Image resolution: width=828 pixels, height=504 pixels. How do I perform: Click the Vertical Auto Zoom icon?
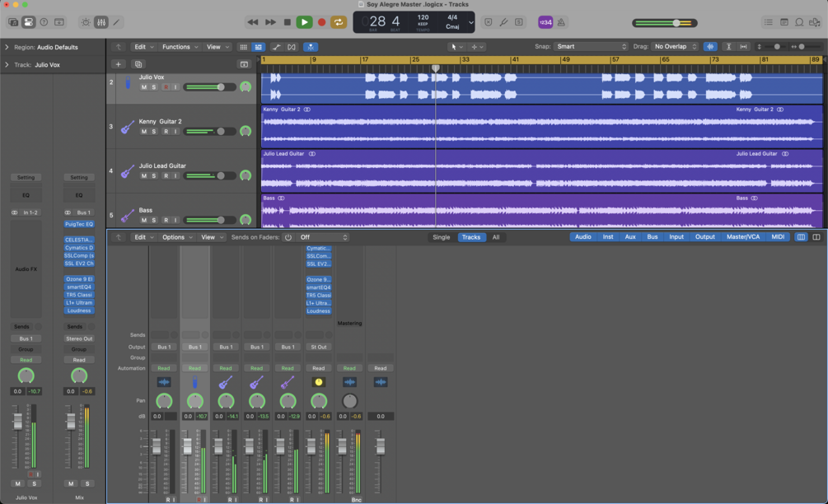pyautogui.click(x=729, y=46)
